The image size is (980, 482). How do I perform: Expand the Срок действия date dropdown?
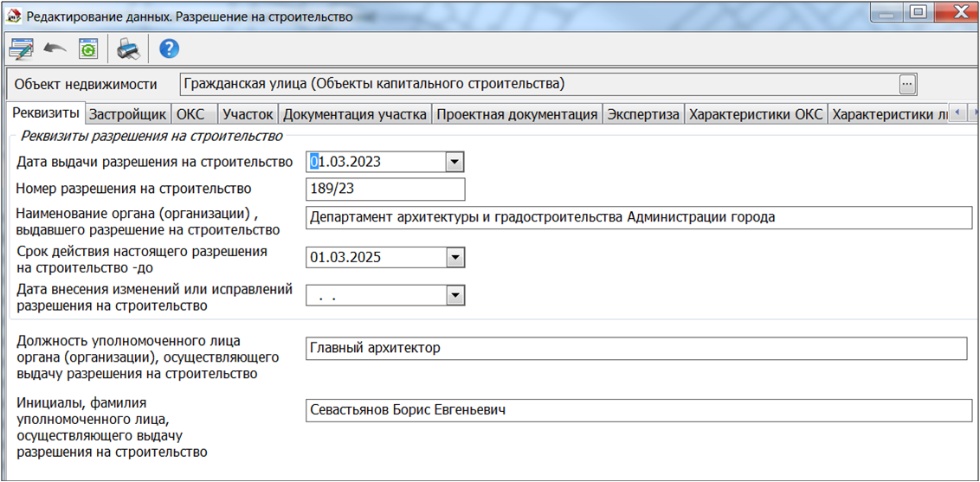tap(455, 257)
